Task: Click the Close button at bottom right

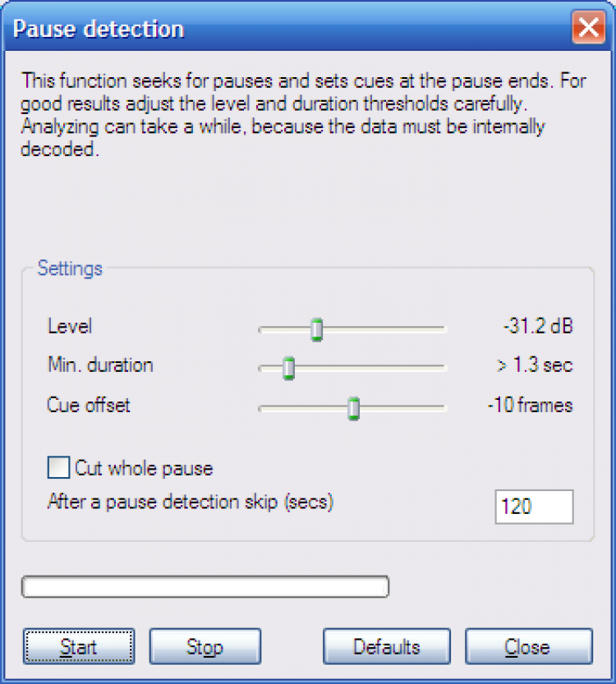Action: tap(527, 647)
